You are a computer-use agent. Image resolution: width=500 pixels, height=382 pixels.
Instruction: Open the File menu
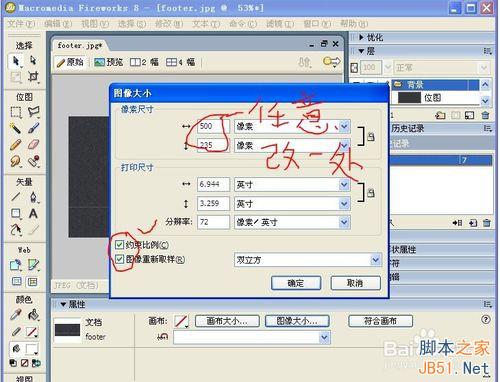[x=21, y=24]
